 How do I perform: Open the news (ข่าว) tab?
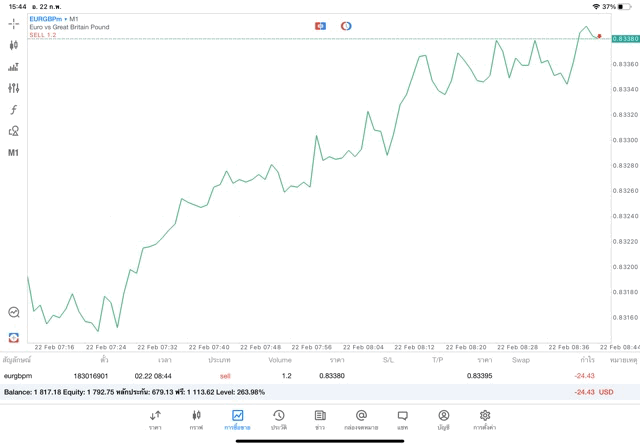click(320, 419)
